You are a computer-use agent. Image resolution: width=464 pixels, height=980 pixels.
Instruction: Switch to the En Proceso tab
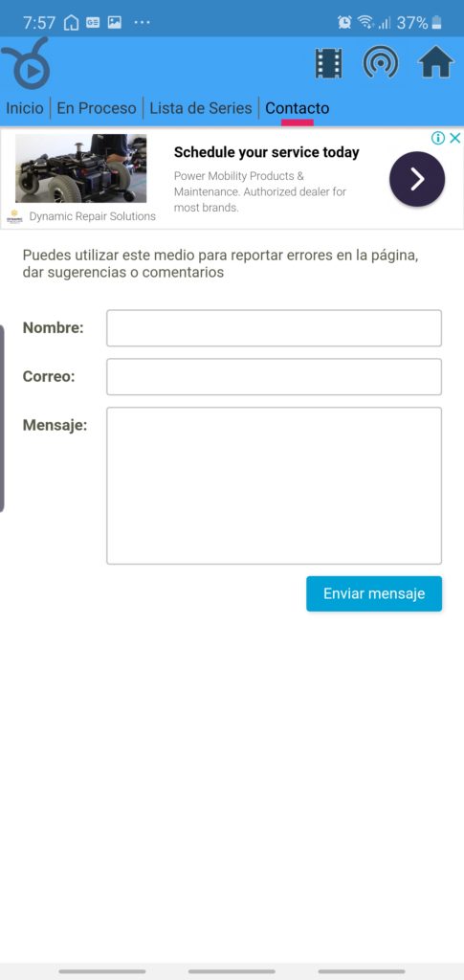[x=97, y=108]
